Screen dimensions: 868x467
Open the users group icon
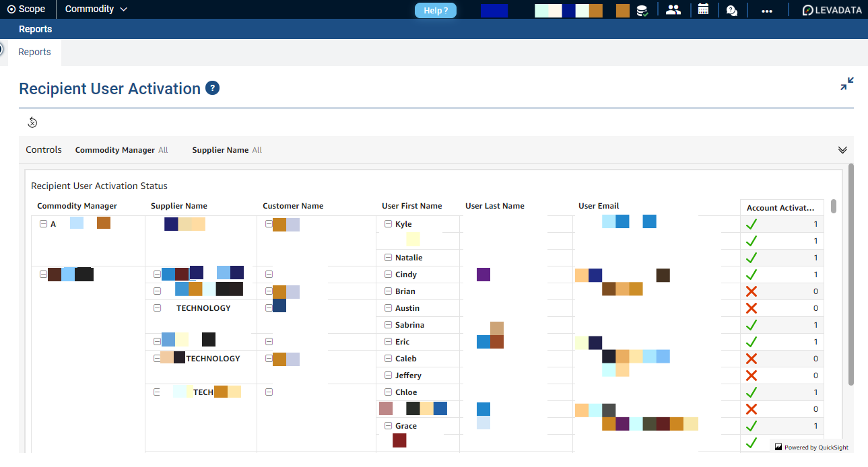673,9
